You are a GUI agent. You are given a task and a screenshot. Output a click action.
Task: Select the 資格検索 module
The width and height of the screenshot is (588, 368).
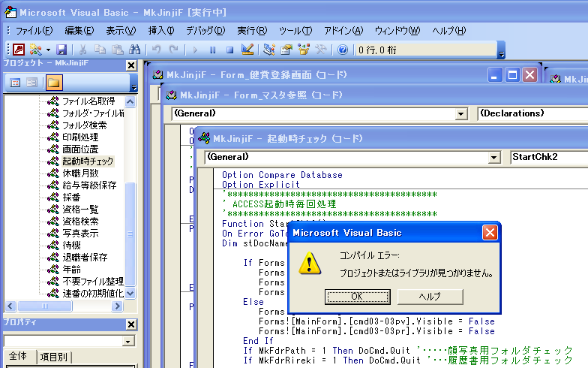(80, 221)
